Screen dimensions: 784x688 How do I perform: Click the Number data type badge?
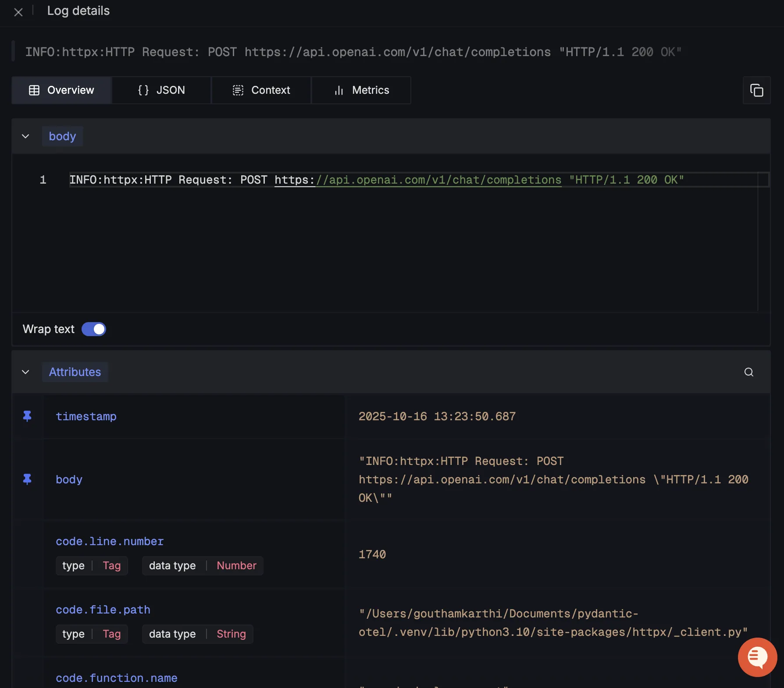click(236, 565)
